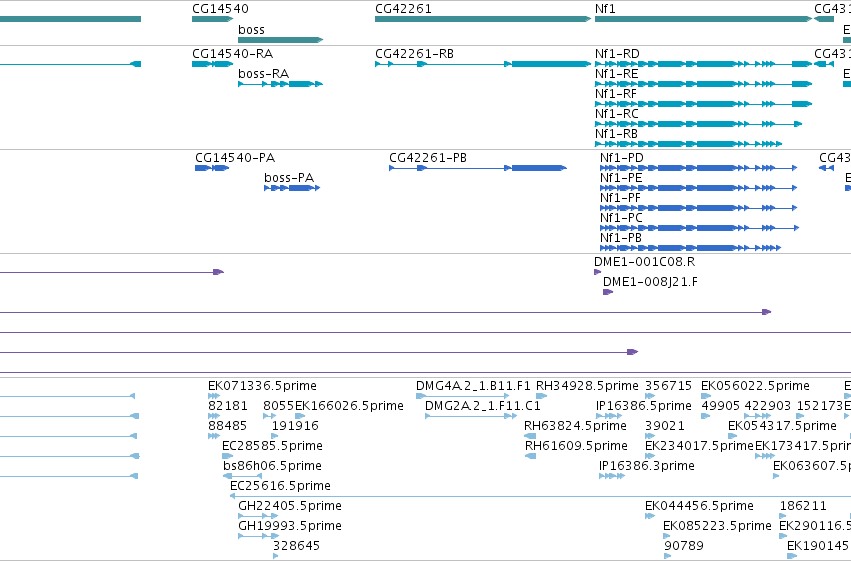Viewport: 851px width, 561px height.
Task: Select the CG42261-PB protein feature label
Action: pyautogui.click(x=428, y=158)
